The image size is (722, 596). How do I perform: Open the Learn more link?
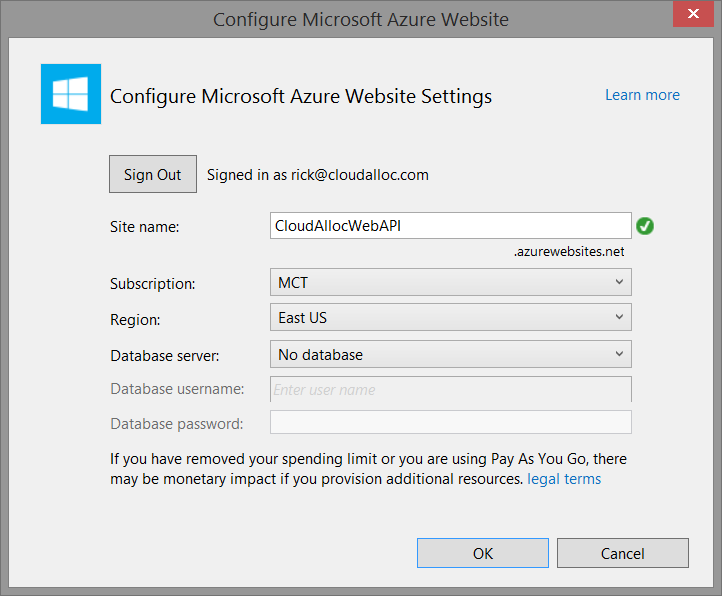coord(642,95)
